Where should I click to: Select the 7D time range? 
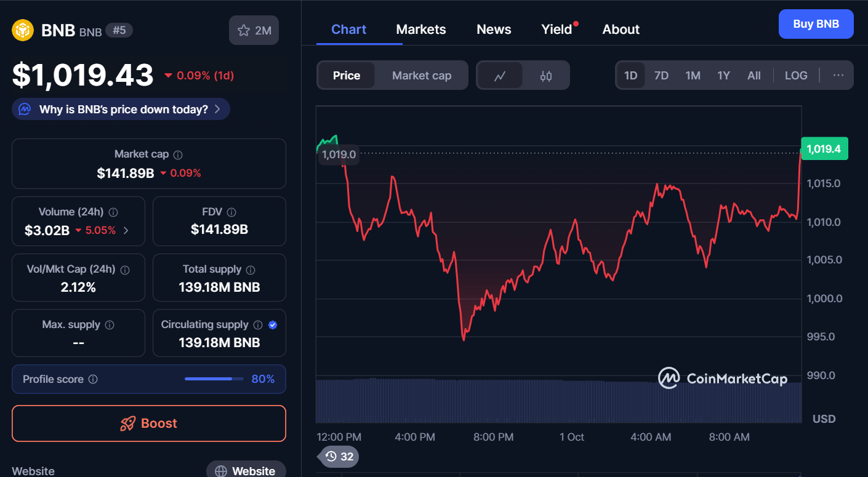coord(661,76)
